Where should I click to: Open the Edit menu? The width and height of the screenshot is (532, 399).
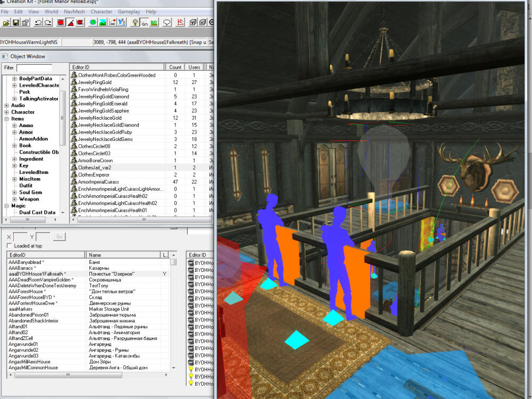(x=18, y=12)
